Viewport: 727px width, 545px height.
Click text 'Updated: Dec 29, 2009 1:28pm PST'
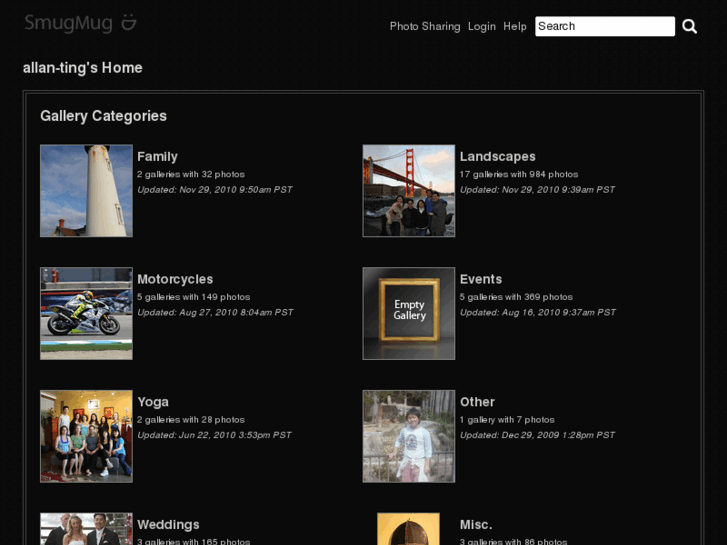(537, 435)
